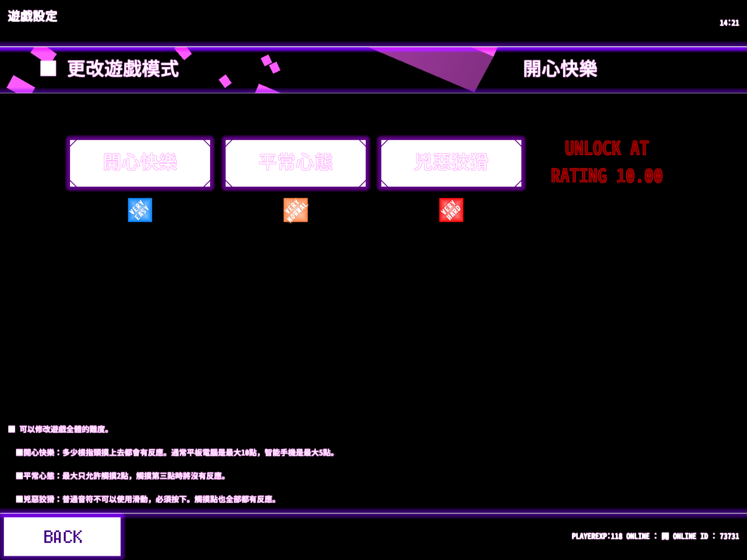Image resolution: width=747 pixels, height=560 pixels.
Task: Click the VERY EASY difficulty badge
Action: (x=139, y=210)
